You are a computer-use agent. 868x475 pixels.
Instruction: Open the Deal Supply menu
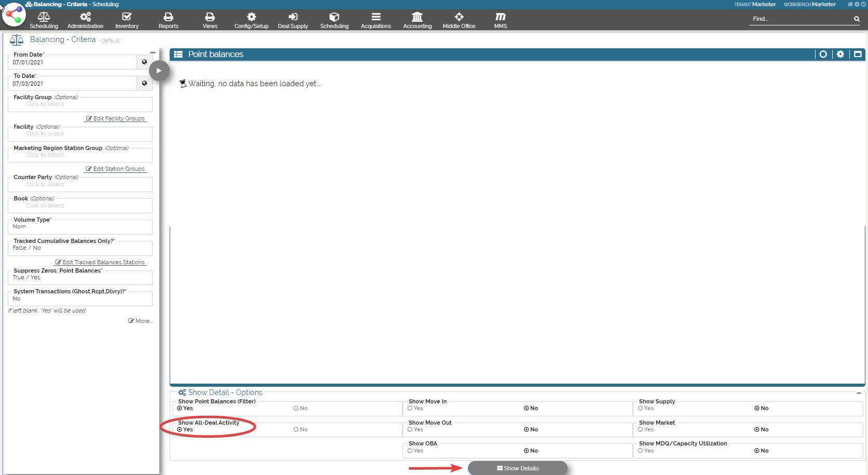(293, 20)
